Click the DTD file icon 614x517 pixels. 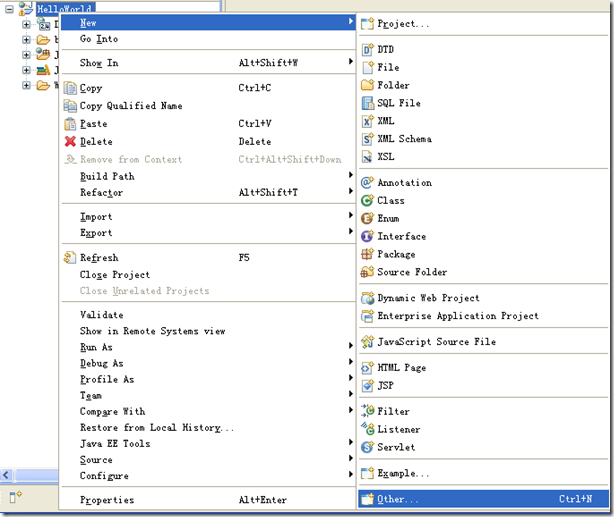click(x=367, y=50)
